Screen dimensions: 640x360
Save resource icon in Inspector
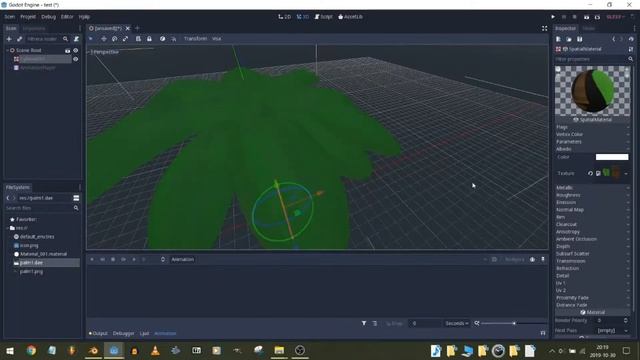pyautogui.click(x=580, y=39)
